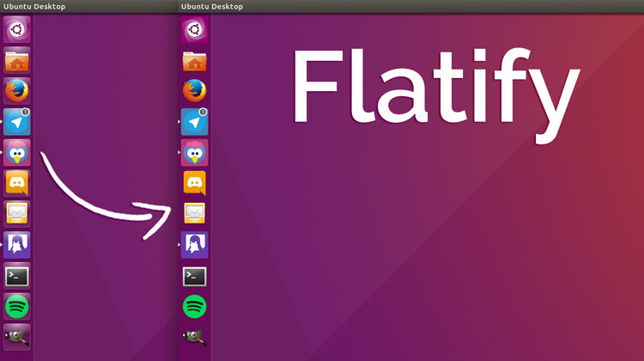
Task: Open Spotify in the left launcher
Action: click(17, 307)
